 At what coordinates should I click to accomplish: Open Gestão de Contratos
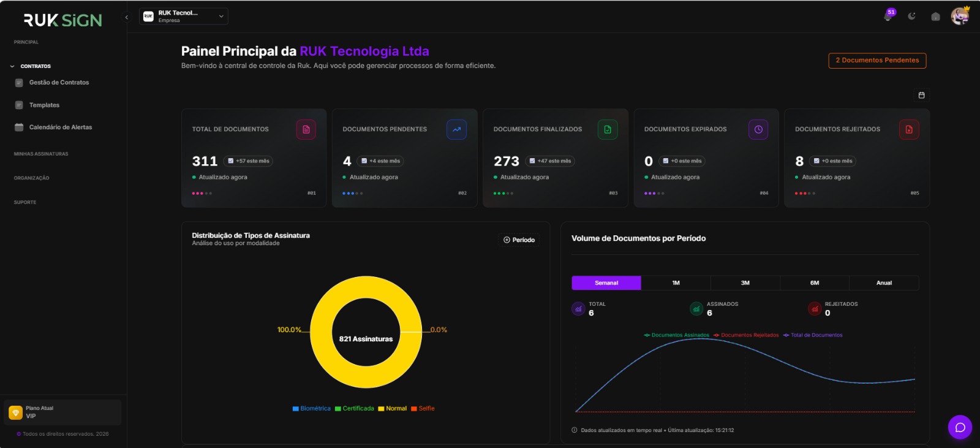(59, 83)
